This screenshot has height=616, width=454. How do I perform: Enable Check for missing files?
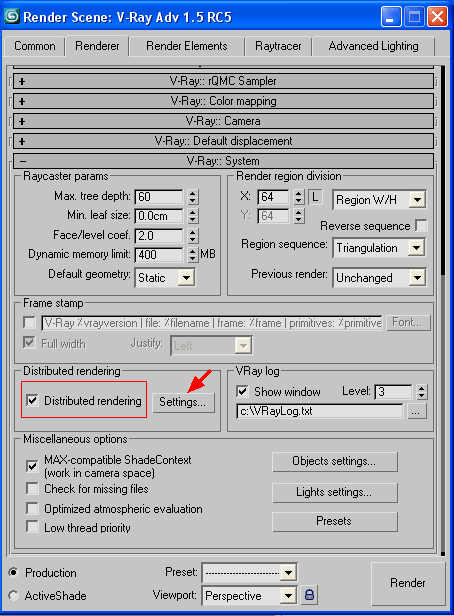pos(32,489)
